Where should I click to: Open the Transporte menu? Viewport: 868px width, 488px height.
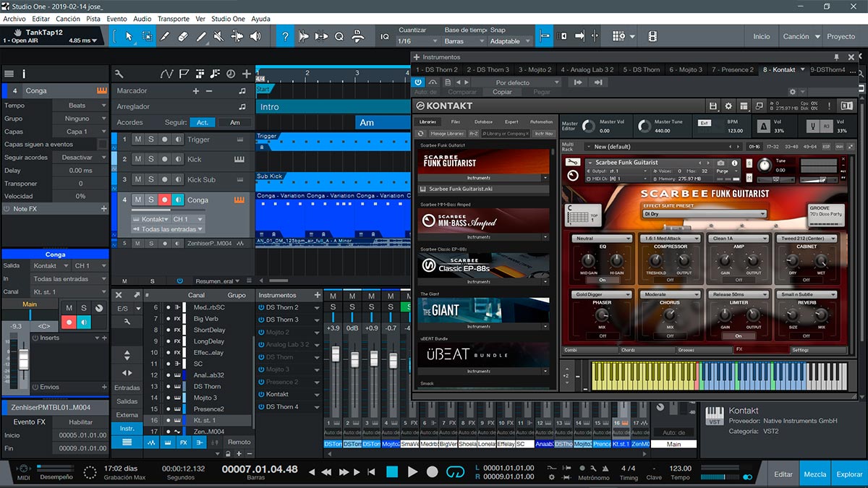(x=173, y=19)
